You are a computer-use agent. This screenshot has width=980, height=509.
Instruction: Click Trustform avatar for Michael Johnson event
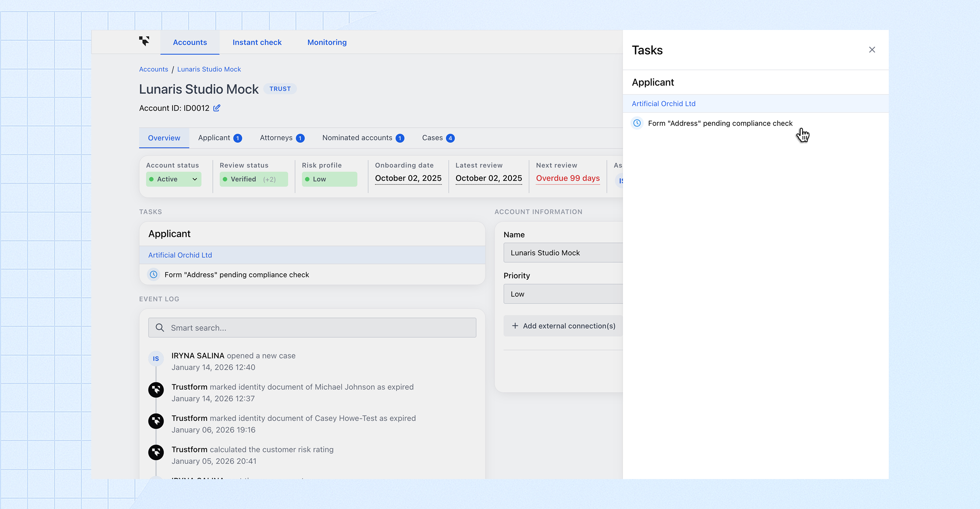(156, 389)
